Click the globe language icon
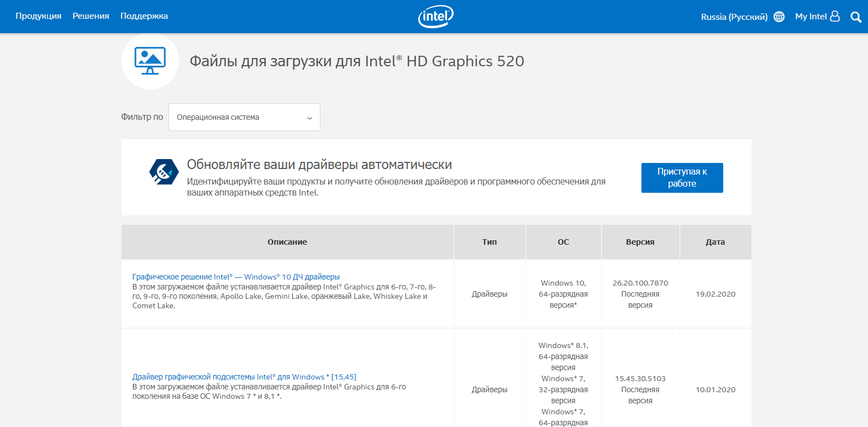This screenshot has width=868, height=427. click(779, 17)
